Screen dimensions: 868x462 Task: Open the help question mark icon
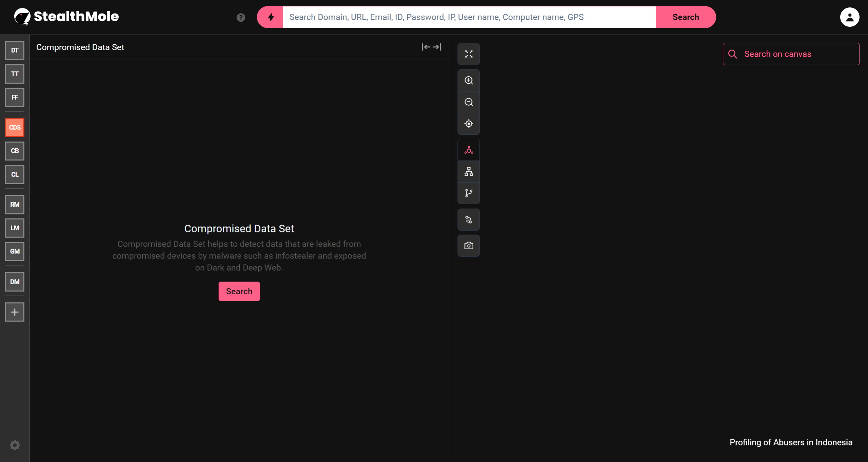tap(241, 17)
